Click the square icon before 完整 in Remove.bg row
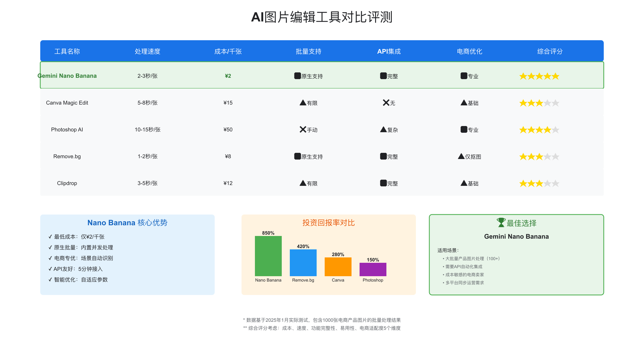Screen dimensions: 644x362 click(x=383, y=156)
